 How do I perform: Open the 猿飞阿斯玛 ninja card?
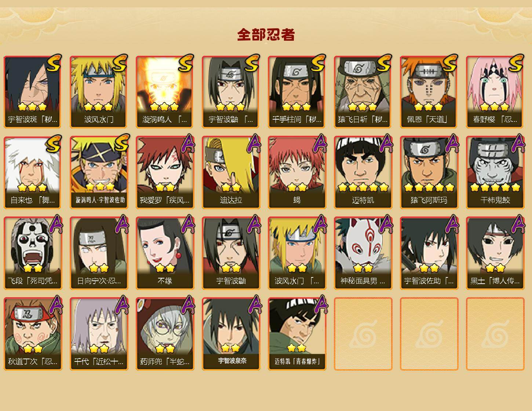coord(429,172)
